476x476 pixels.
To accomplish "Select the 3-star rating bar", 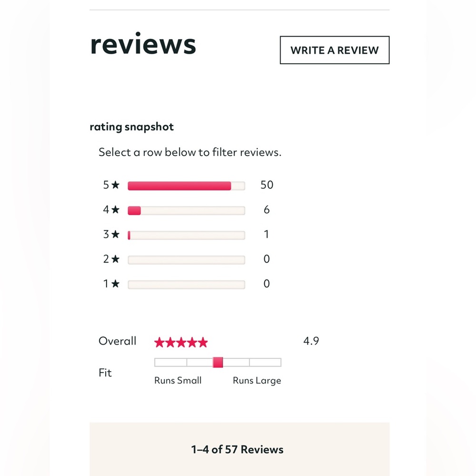I will tap(186, 235).
